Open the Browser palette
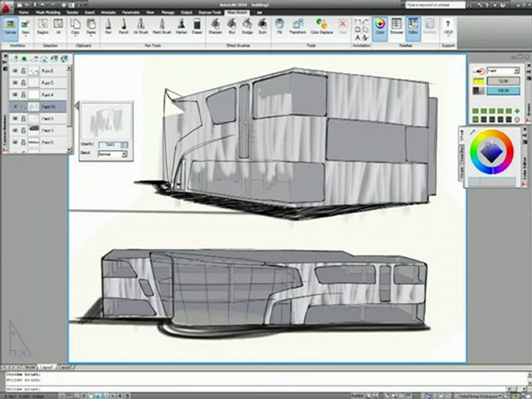This screenshot has width=532, height=399. click(396, 27)
